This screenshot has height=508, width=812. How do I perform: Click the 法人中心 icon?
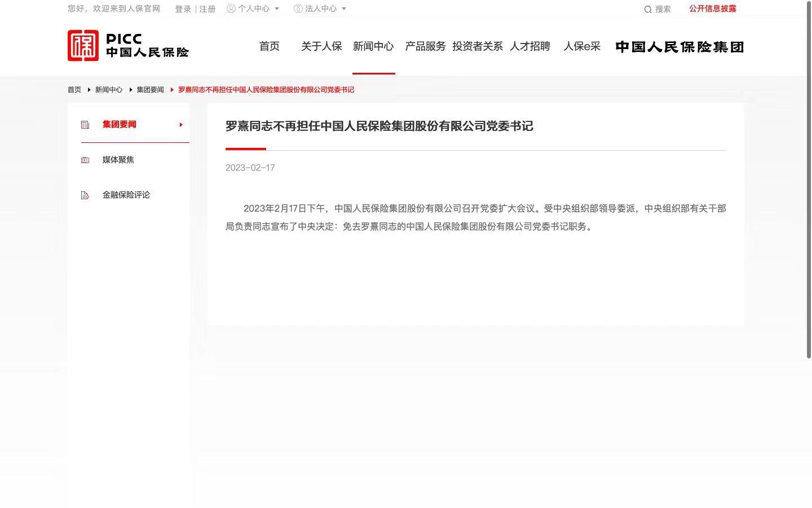pyautogui.click(x=298, y=8)
